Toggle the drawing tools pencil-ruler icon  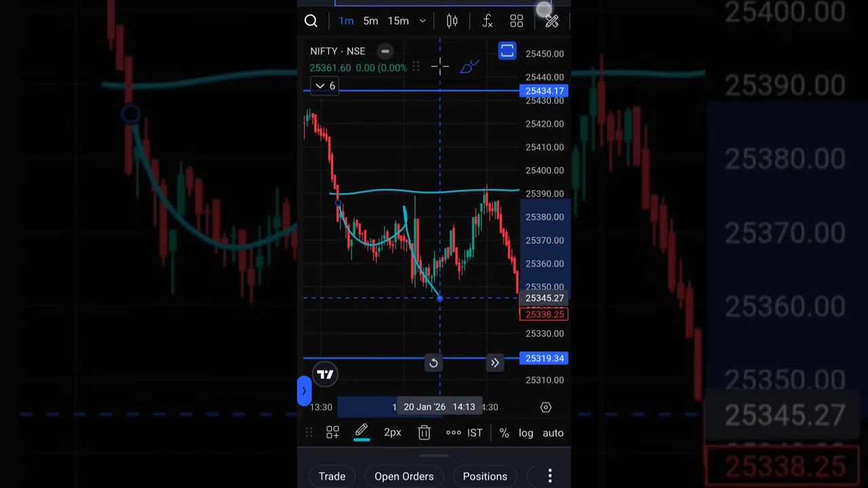click(x=552, y=21)
